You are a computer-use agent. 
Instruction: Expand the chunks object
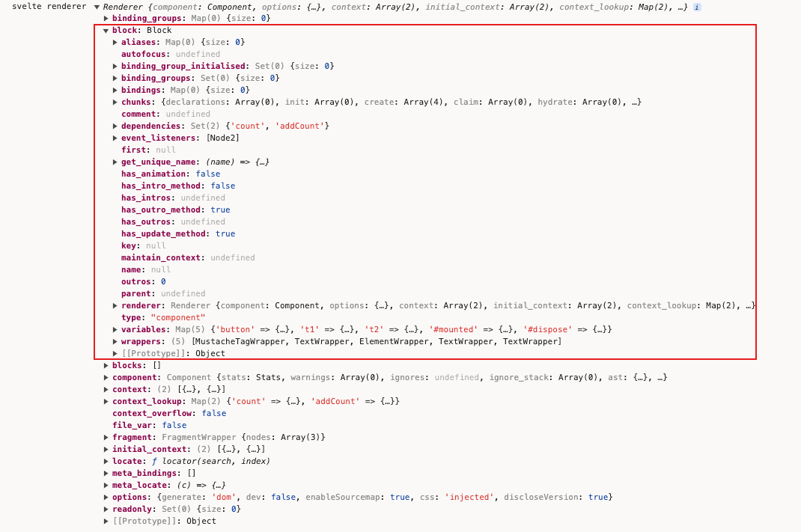[115, 103]
